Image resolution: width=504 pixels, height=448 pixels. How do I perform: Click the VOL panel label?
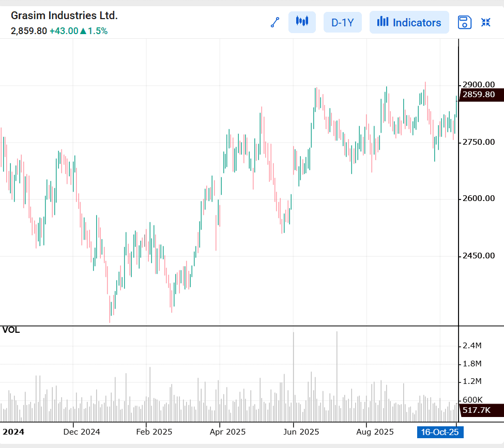11,330
